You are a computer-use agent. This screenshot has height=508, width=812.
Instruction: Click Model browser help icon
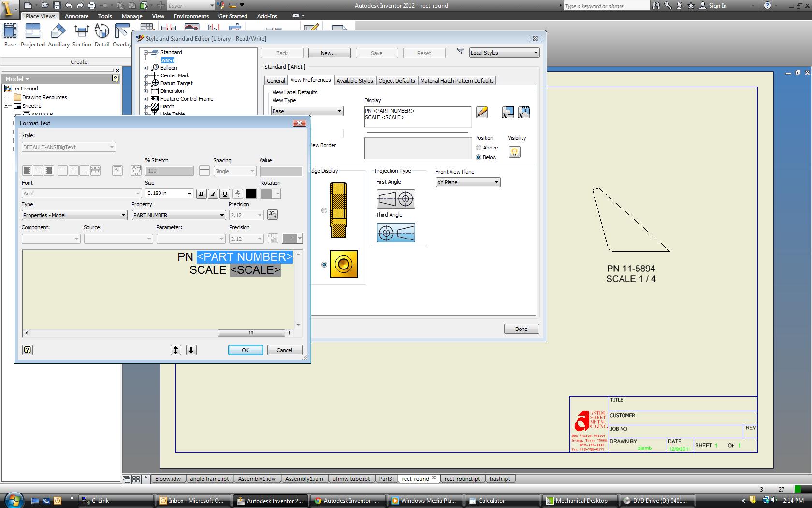(115, 78)
